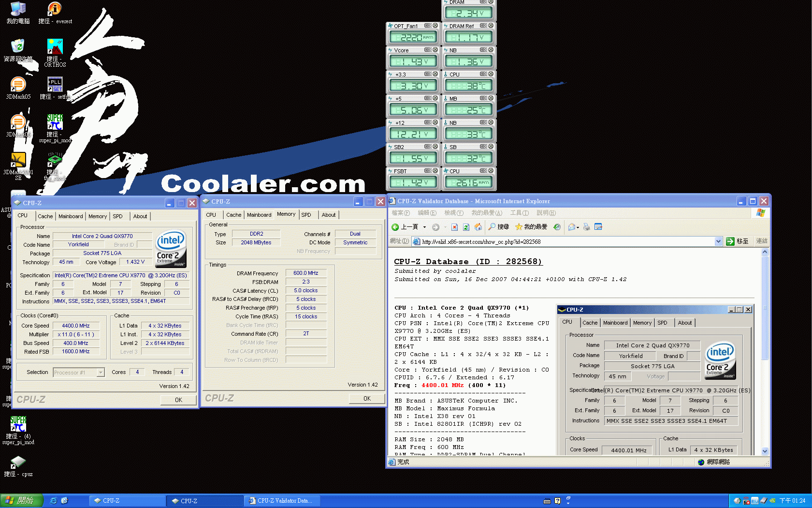This screenshot has width=812, height=508.
Task: Launch Internet Explorer from the quick launch bar
Action: pos(54,501)
